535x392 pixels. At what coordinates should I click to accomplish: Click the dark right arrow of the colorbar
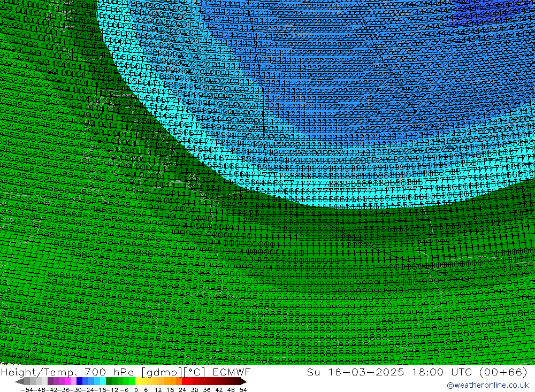tap(243, 381)
